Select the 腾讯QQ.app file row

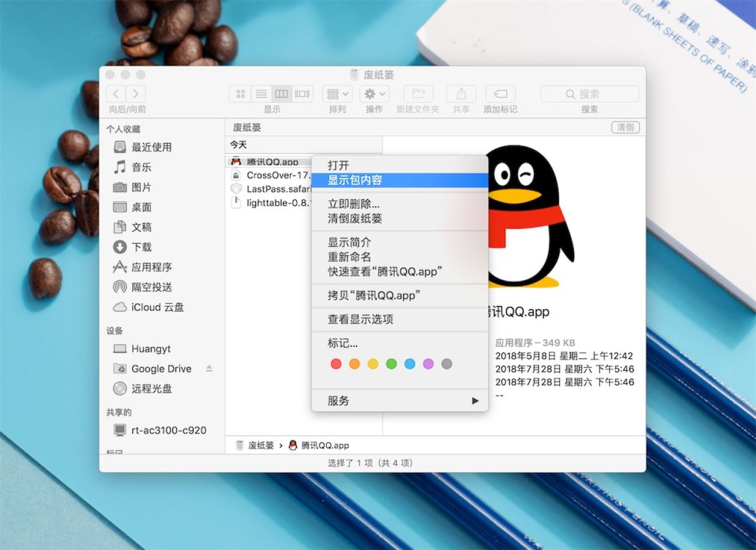point(269,162)
